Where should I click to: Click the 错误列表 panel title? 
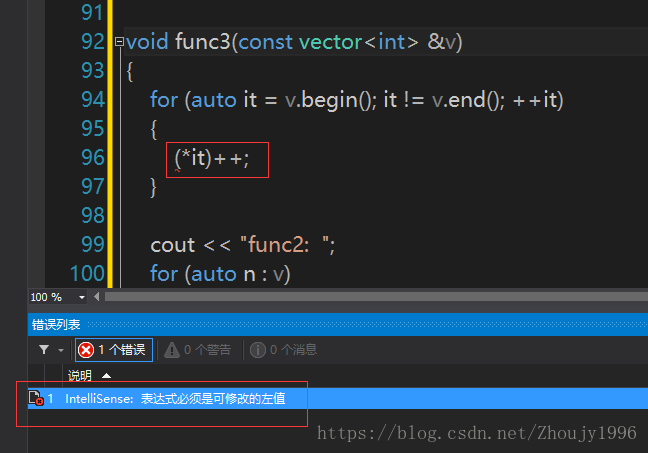56,325
